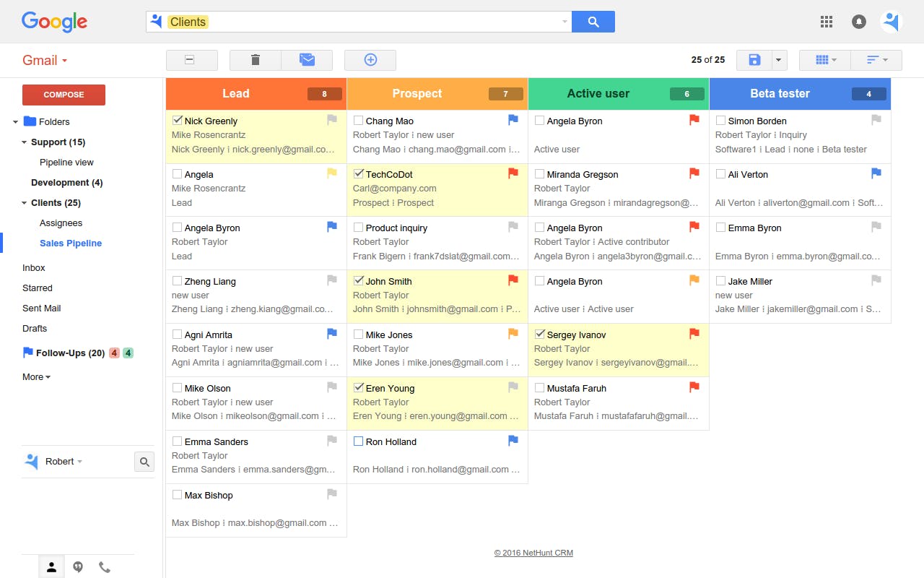Select the Inbox folder
The height and width of the screenshot is (578, 924).
34,267
